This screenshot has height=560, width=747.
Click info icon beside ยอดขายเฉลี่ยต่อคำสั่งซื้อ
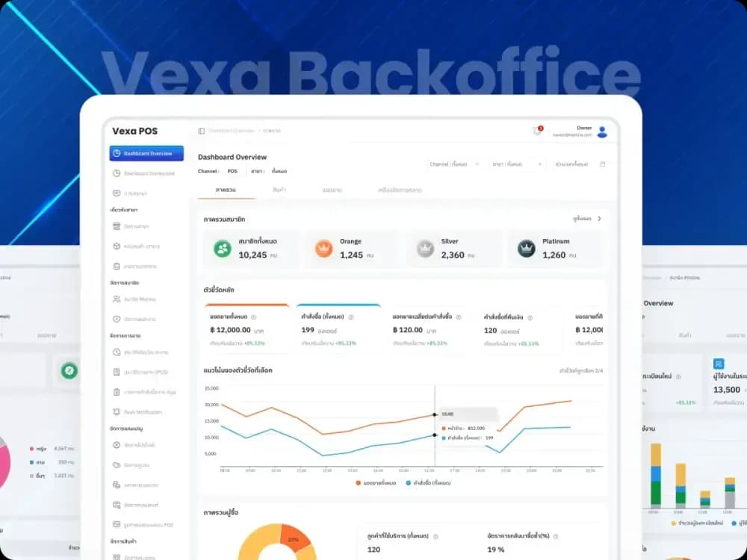(459, 317)
